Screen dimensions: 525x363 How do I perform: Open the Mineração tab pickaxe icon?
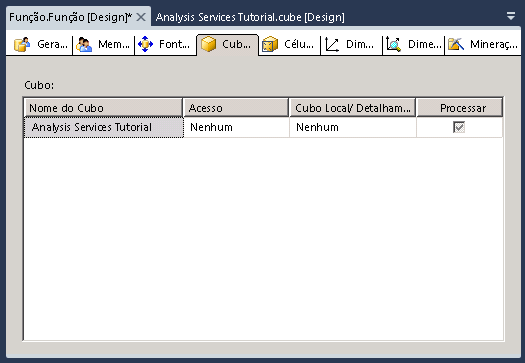click(x=456, y=44)
